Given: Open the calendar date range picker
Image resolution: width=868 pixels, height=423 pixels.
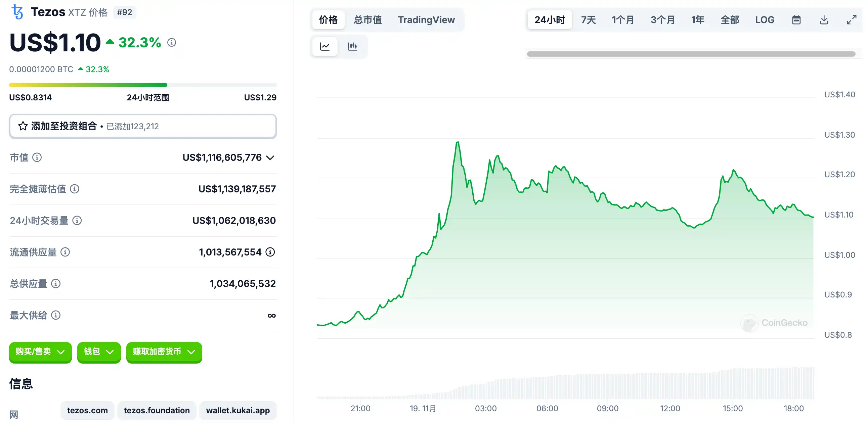Looking at the screenshot, I should pos(796,20).
